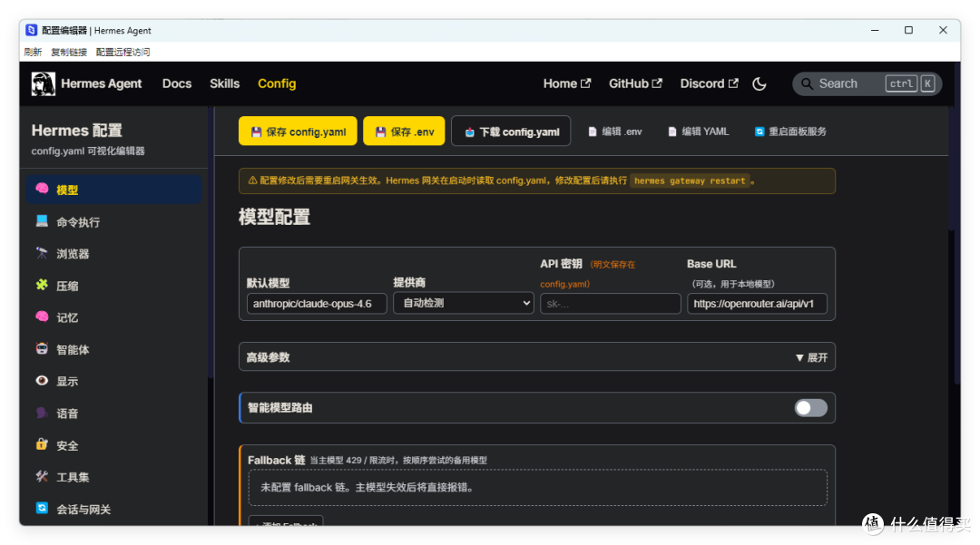Click download icon on 下载 config.yaml
The image size is (980, 545).
[470, 131]
